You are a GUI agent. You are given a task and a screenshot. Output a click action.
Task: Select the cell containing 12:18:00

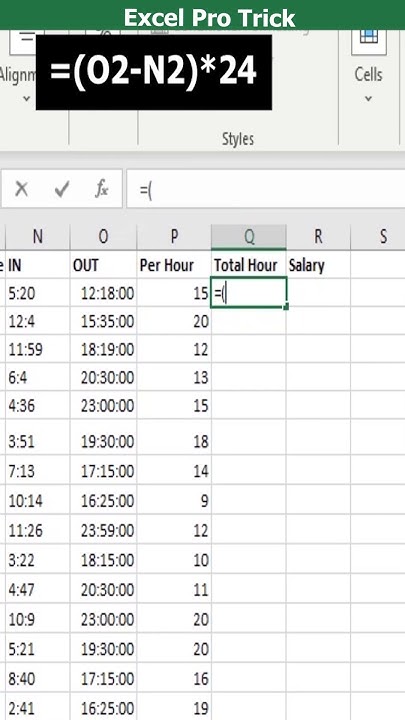tap(103, 293)
